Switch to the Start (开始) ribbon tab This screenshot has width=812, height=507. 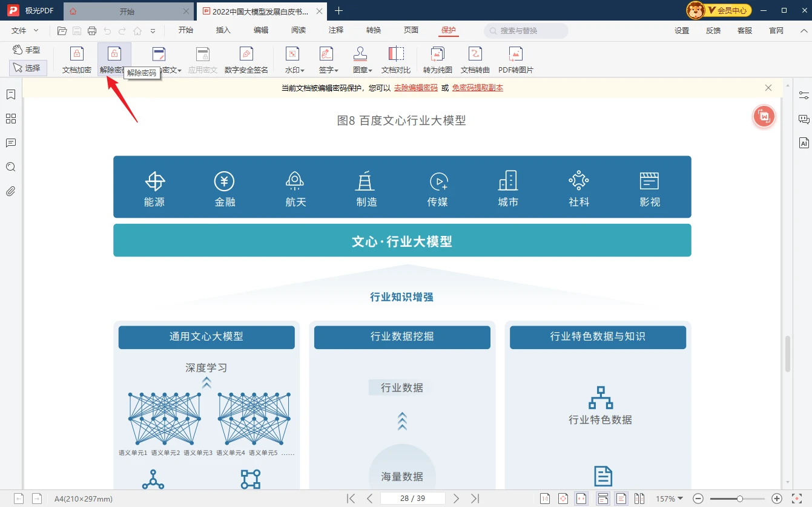tap(186, 30)
